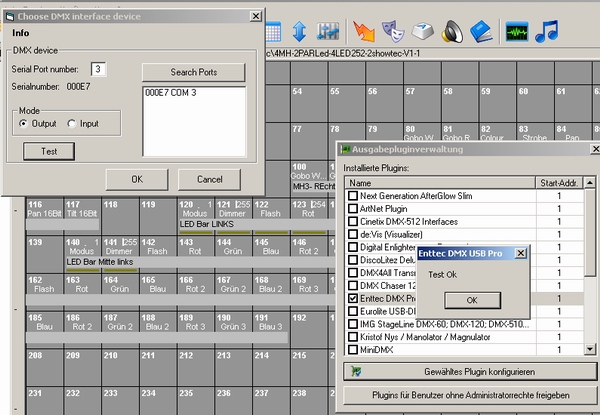This screenshot has height=415, width=600.
Task: Click the keyboard key icon
Action: pyautogui.click(x=422, y=31)
